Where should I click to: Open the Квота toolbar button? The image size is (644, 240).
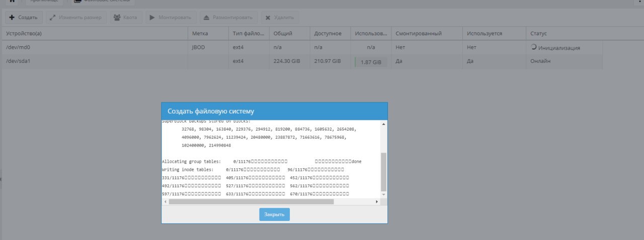[126, 18]
